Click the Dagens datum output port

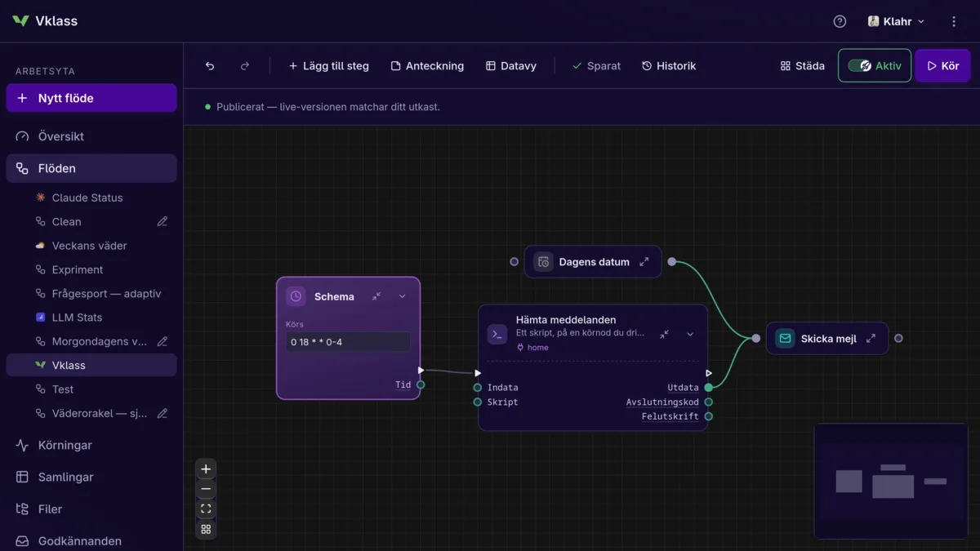671,262
